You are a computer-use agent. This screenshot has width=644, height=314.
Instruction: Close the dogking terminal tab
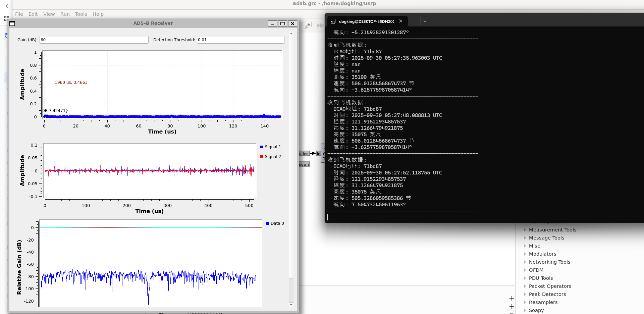[400, 21]
